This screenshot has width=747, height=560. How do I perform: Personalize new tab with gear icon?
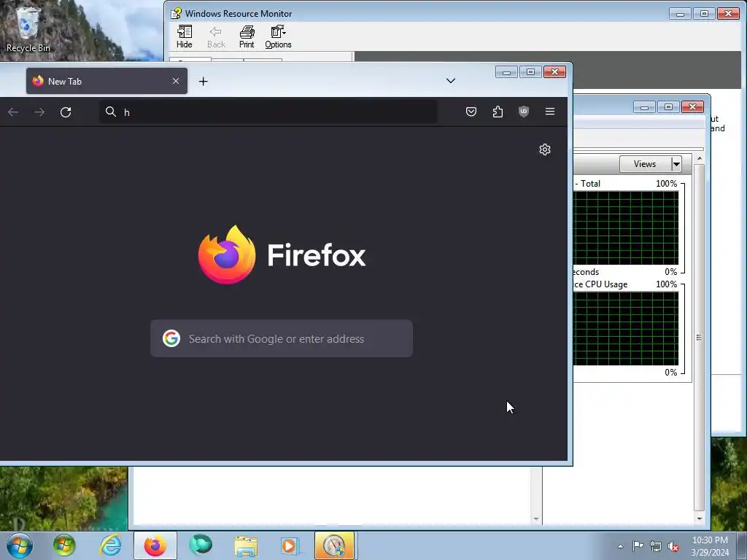click(x=545, y=149)
